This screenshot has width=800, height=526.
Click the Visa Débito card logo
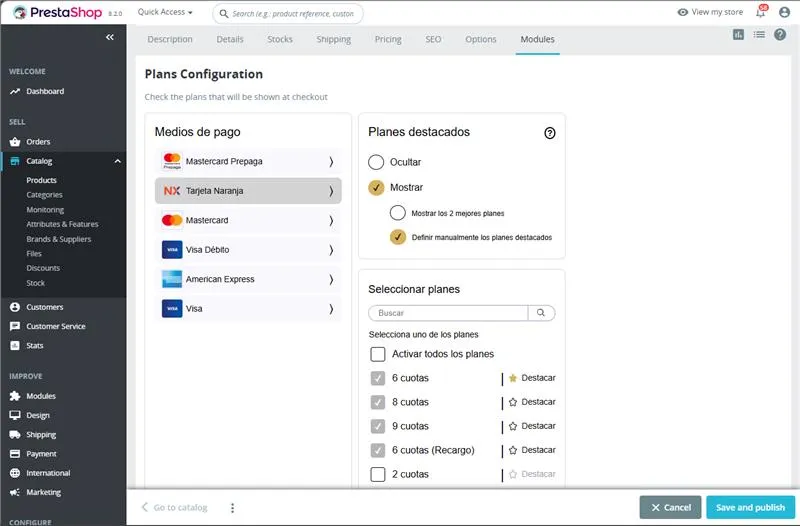[x=172, y=250]
